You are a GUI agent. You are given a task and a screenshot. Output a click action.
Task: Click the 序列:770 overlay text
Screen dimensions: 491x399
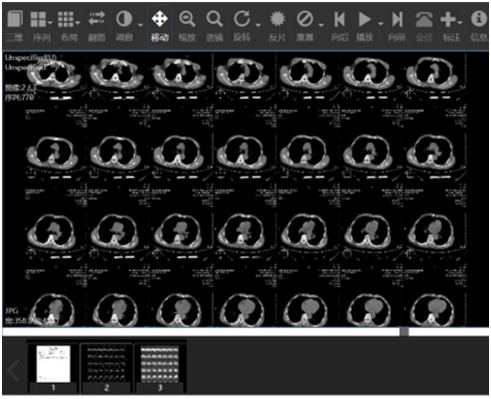click(19, 97)
